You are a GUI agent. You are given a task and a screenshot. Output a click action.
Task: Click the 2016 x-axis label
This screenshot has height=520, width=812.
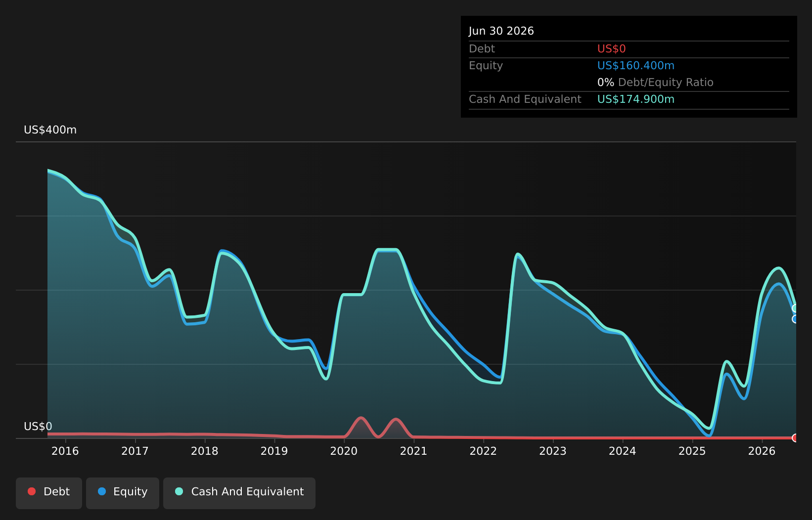click(65, 451)
